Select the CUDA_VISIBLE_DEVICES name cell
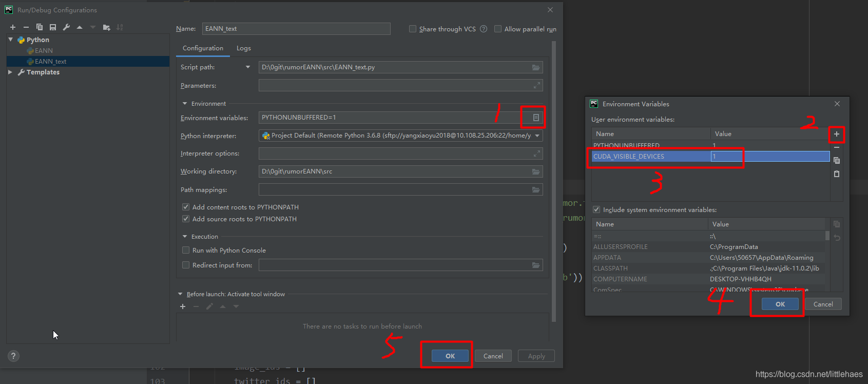Image resolution: width=868 pixels, height=384 pixels. pyautogui.click(x=651, y=157)
